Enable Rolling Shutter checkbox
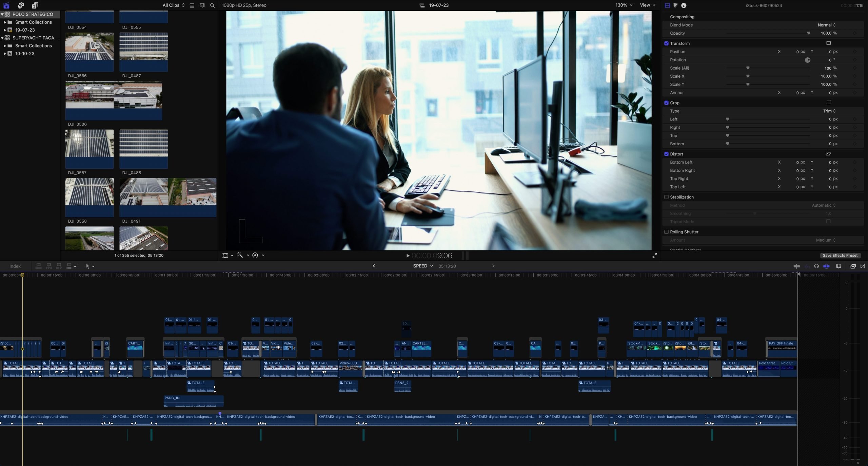This screenshot has height=466, width=868. pos(666,232)
